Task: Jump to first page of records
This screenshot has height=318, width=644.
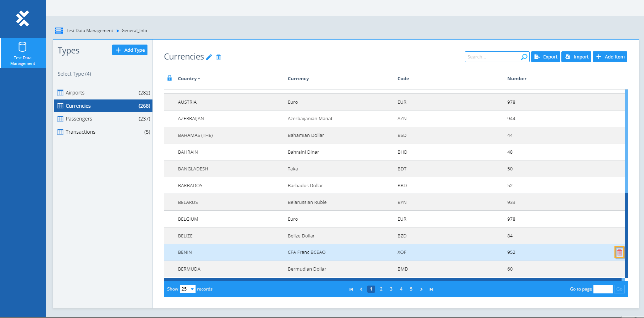Action: coord(351,289)
